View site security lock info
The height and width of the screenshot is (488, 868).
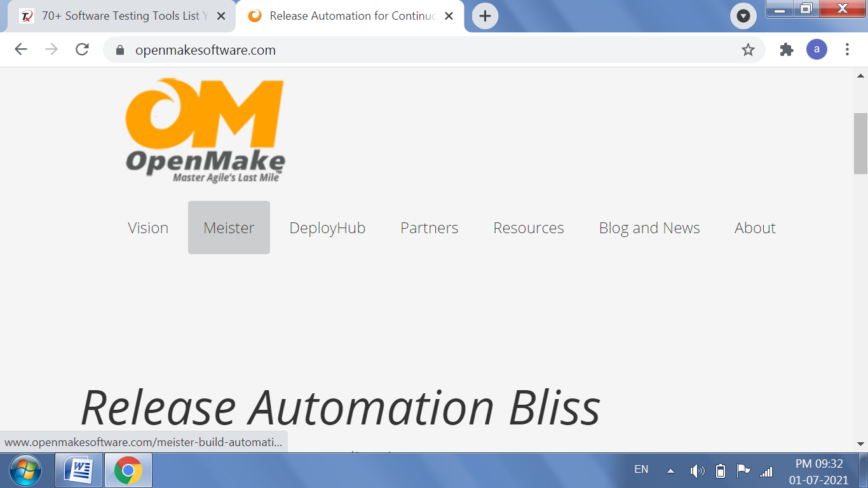pos(119,50)
